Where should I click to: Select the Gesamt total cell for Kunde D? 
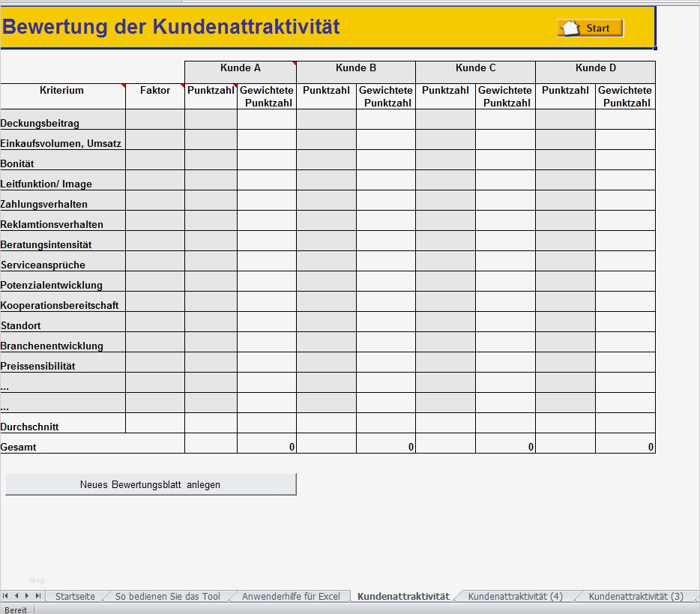coord(625,445)
